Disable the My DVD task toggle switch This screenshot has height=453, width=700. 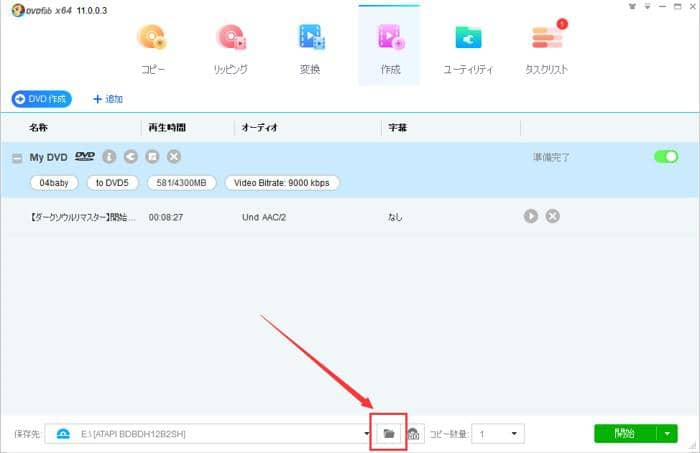(666, 157)
